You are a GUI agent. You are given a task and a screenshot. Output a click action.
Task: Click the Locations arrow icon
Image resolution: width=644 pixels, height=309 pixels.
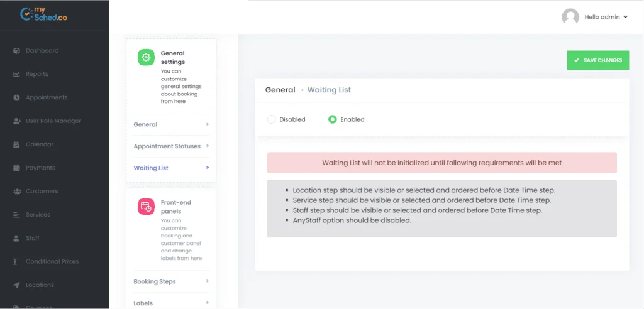click(16, 285)
